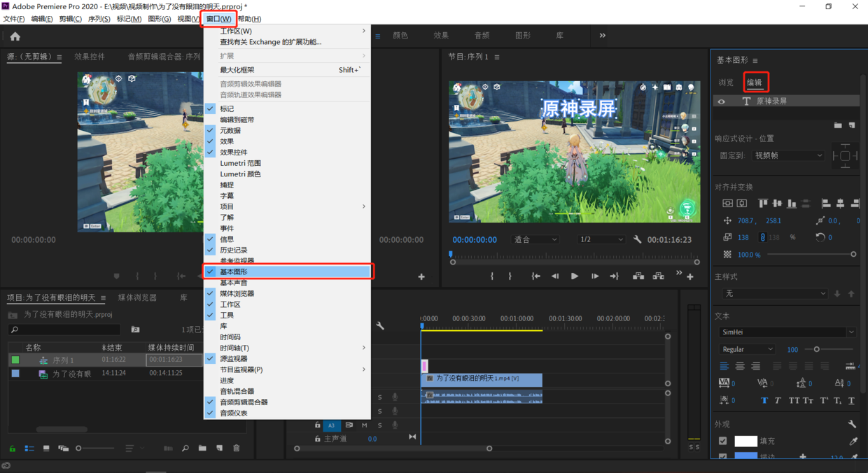The width and height of the screenshot is (868, 473).
Task: Switch to the 浏览 tab in Essential Graphics
Action: pyautogui.click(x=726, y=83)
